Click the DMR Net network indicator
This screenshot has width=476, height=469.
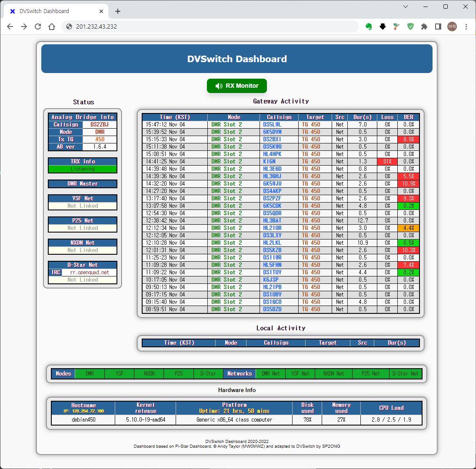(x=271, y=374)
